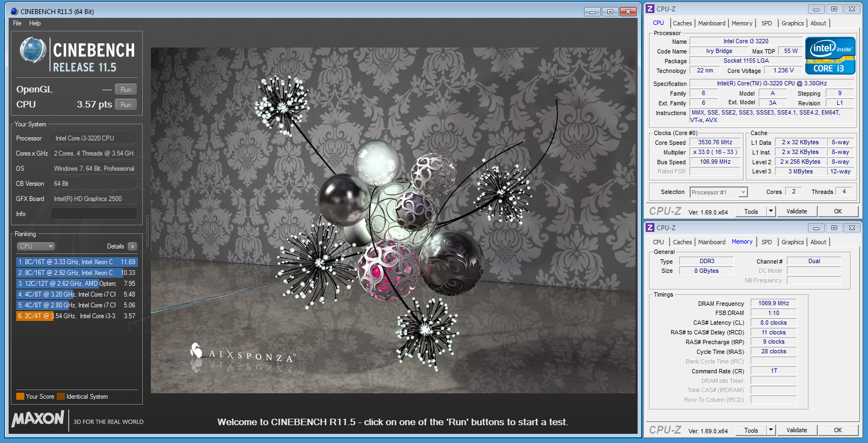Switch to About tab in bottom CPU-Z

818,242
